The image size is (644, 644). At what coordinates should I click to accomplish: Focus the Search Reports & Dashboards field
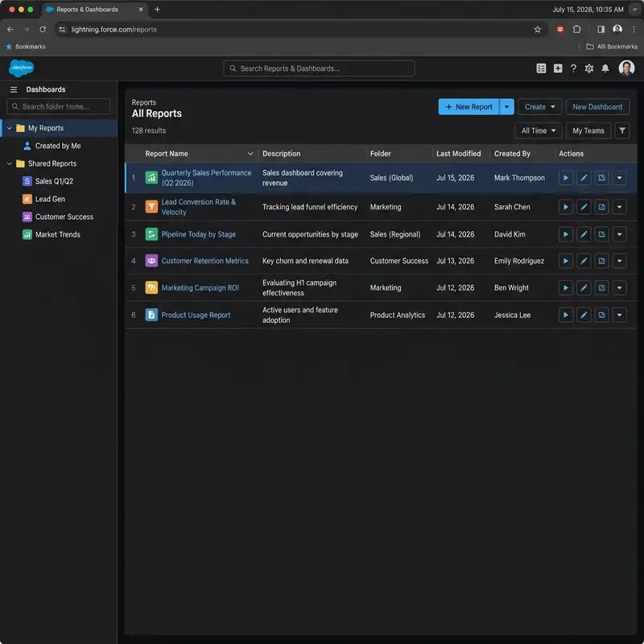(x=319, y=68)
